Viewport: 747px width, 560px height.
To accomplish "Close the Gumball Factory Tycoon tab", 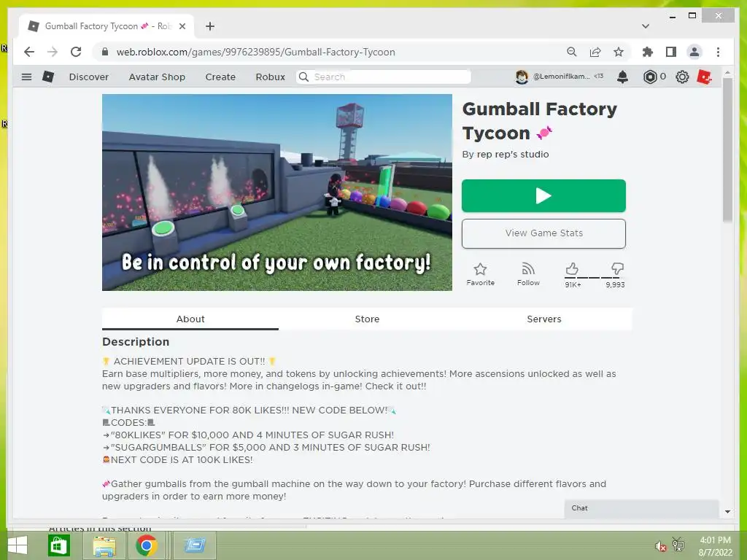I will click(x=182, y=26).
